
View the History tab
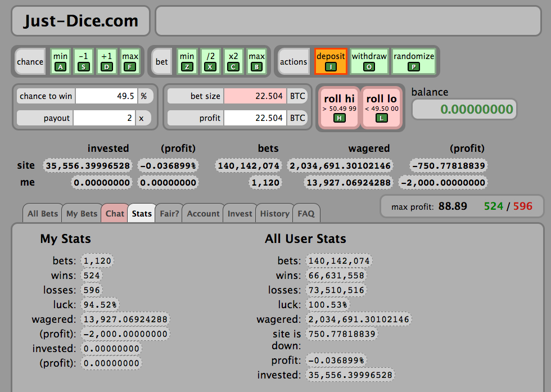pos(274,213)
